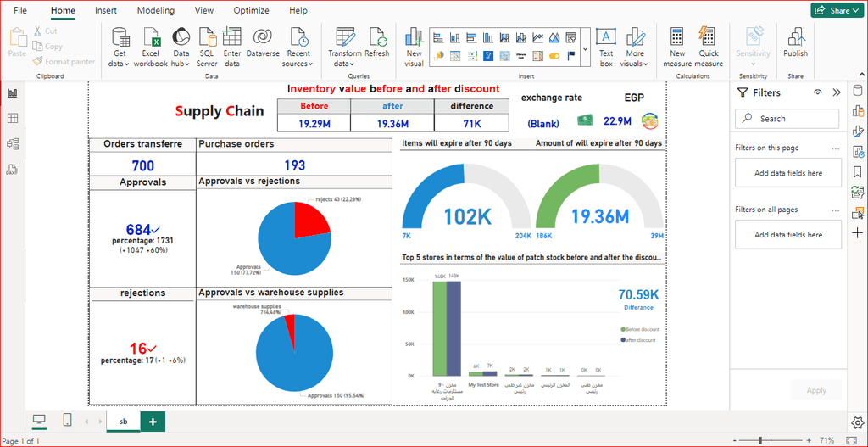Open Model view from left sidebar
868x447 pixels.
point(12,144)
